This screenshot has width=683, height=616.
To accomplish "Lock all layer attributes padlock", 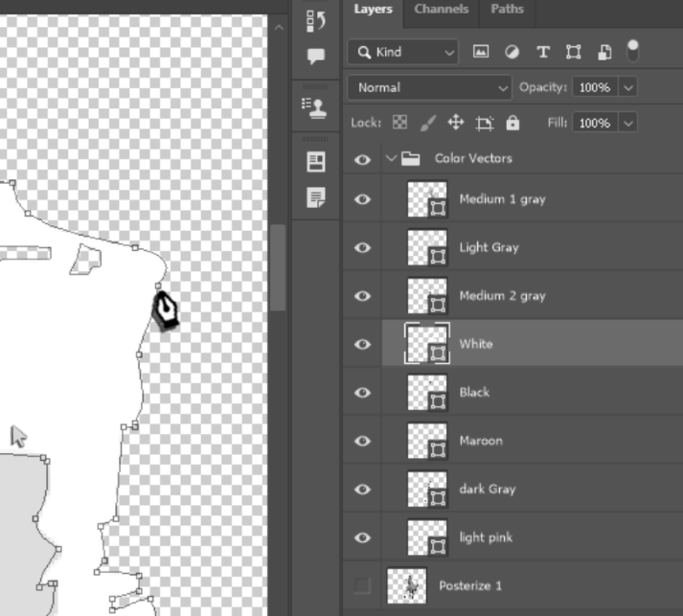I will [512, 123].
